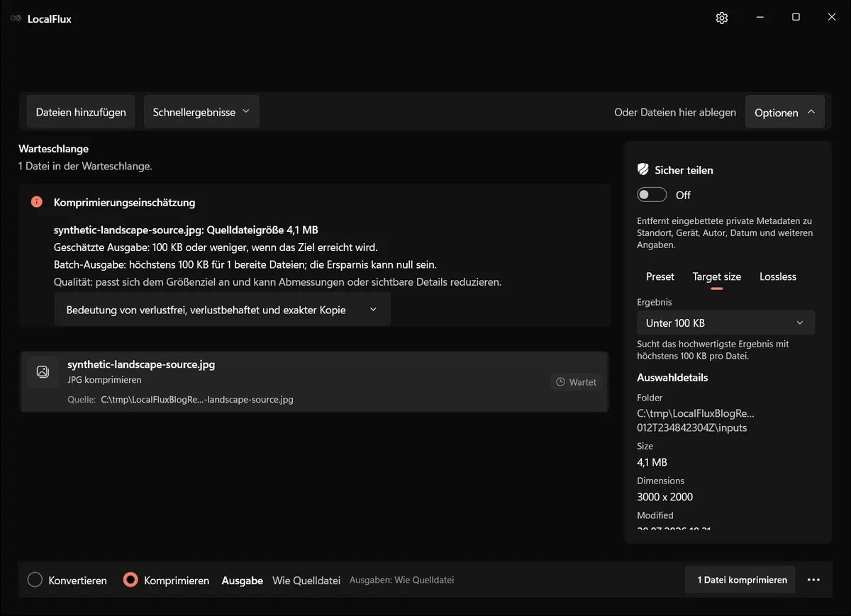
Task: Click the LocalFlux infinity logo icon
Action: pos(16,19)
